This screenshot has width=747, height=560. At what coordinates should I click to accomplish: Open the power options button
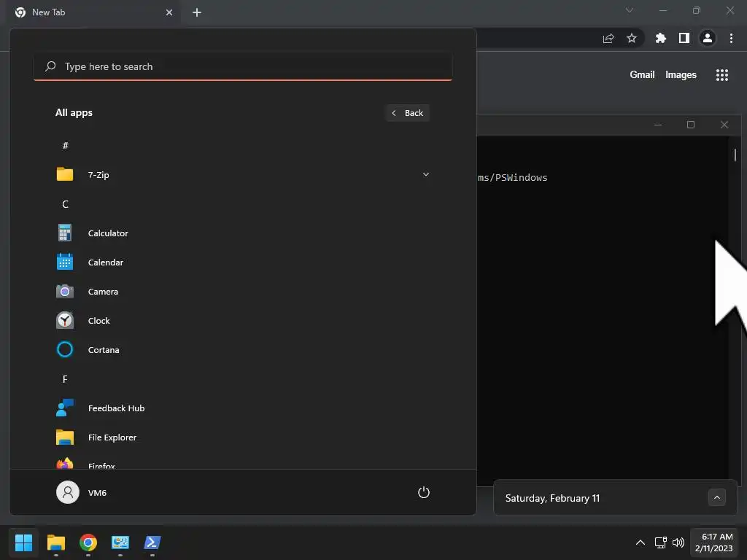[424, 492]
